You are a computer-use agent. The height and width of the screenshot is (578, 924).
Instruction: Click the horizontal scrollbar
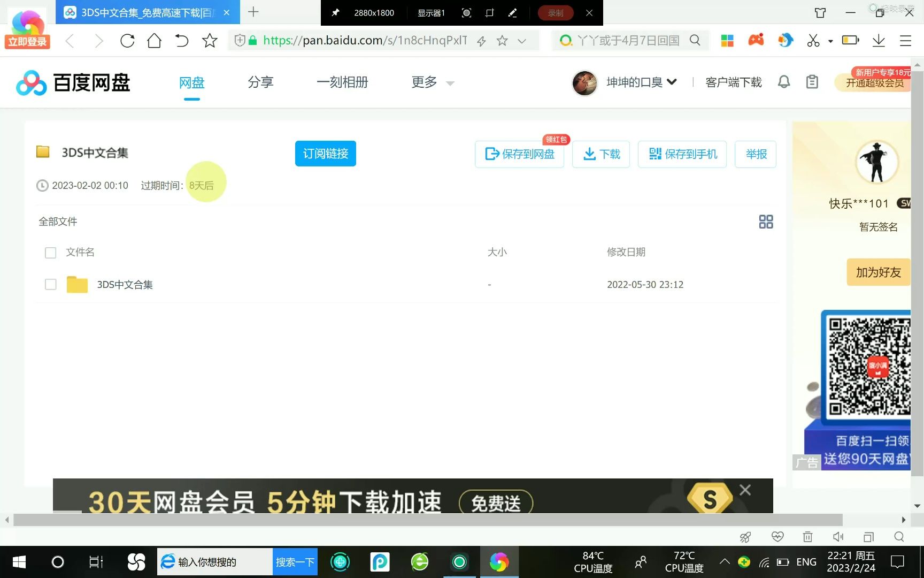tap(428, 520)
